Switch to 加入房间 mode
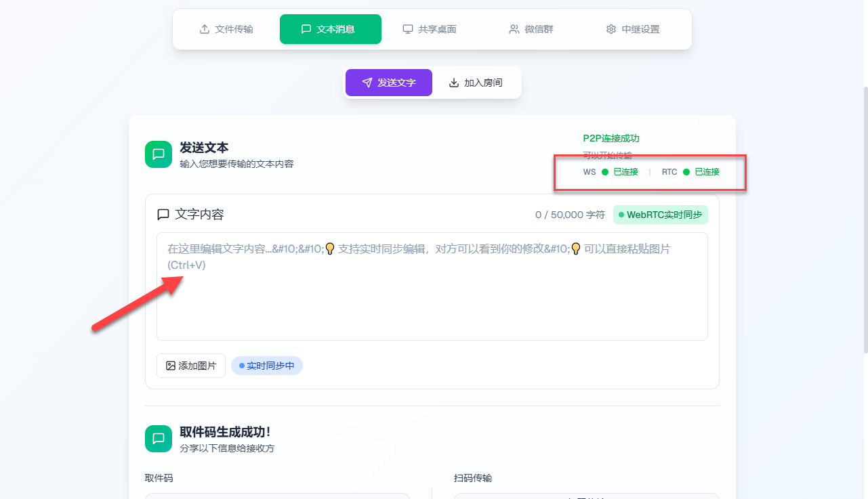Viewport: 868px width, 499px height. (x=476, y=83)
